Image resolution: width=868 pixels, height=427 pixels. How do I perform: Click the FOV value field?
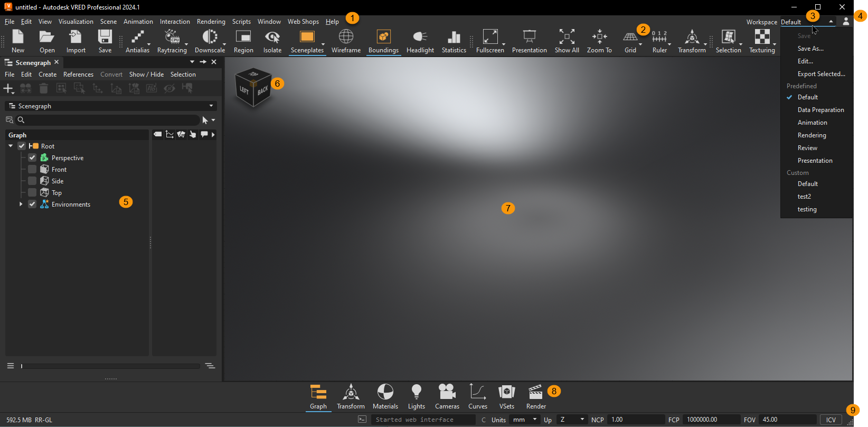[787, 420]
